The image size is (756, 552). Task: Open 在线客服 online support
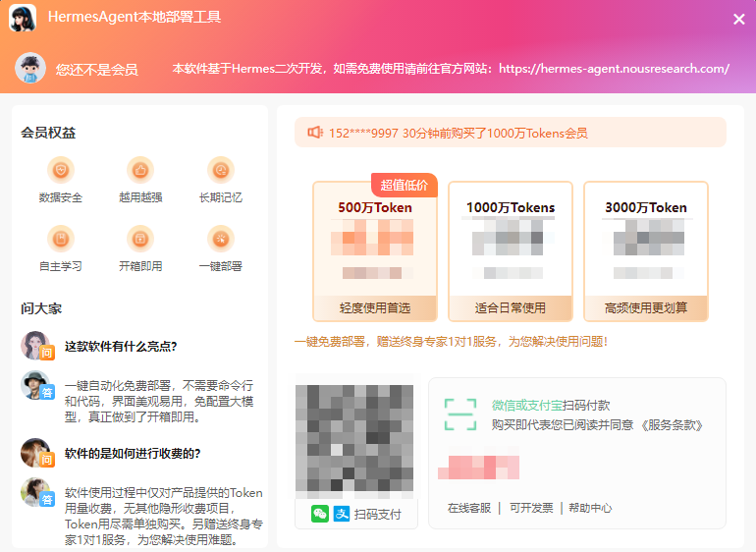coord(468,508)
